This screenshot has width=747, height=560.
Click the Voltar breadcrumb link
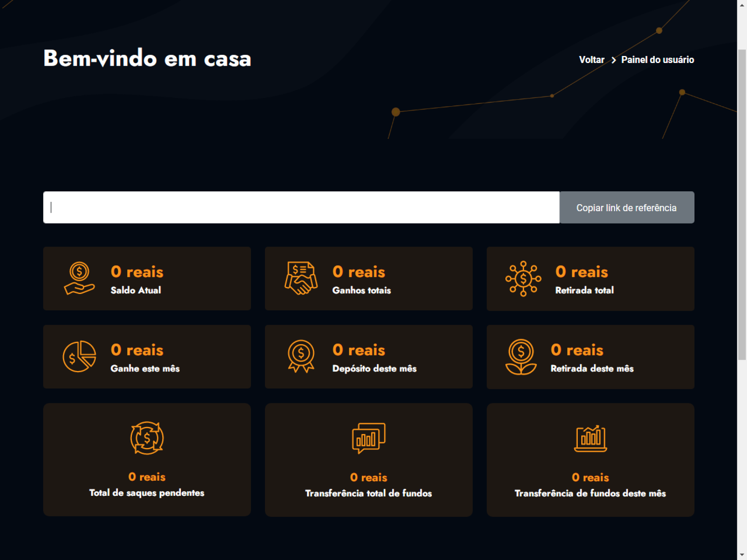pyautogui.click(x=591, y=60)
